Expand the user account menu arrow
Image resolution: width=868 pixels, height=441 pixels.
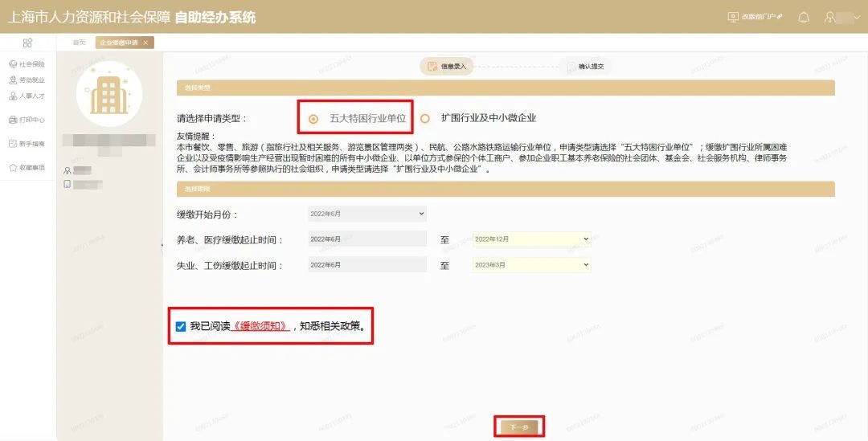(857, 17)
